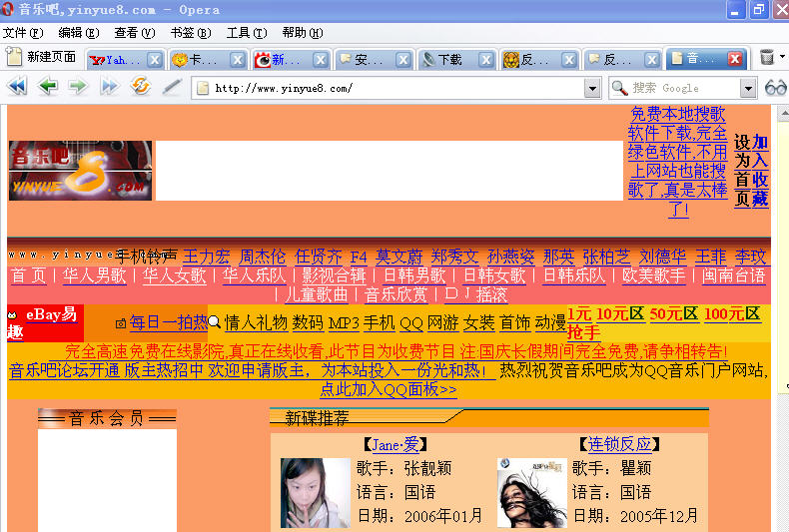
Task: Close the active 音... tab with red X
Action: pos(735,59)
